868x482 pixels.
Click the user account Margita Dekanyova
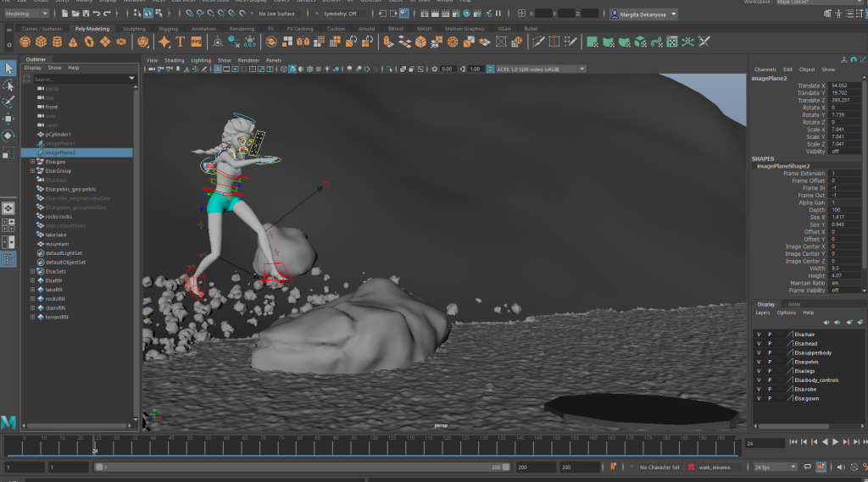point(643,14)
